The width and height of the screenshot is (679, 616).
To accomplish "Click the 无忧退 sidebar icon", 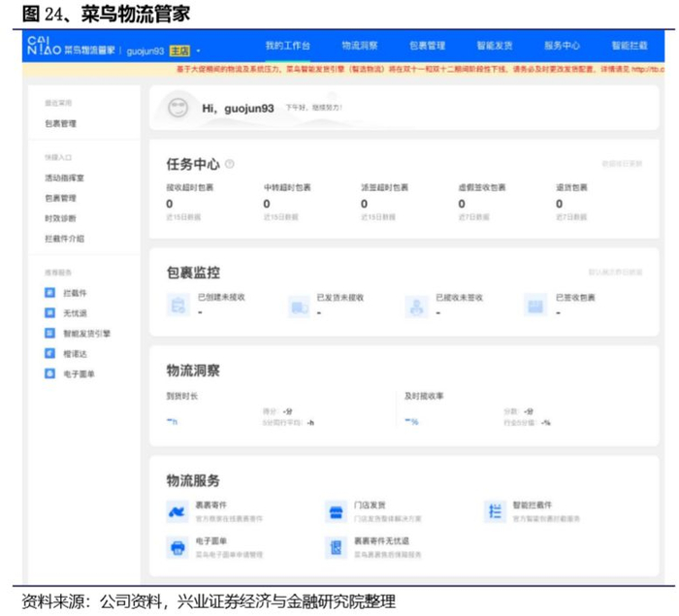I will pyautogui.click(x=50, y=313).
